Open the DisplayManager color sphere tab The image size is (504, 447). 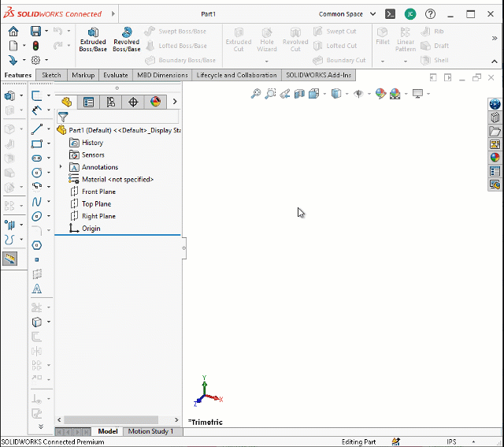click(155, 102)
